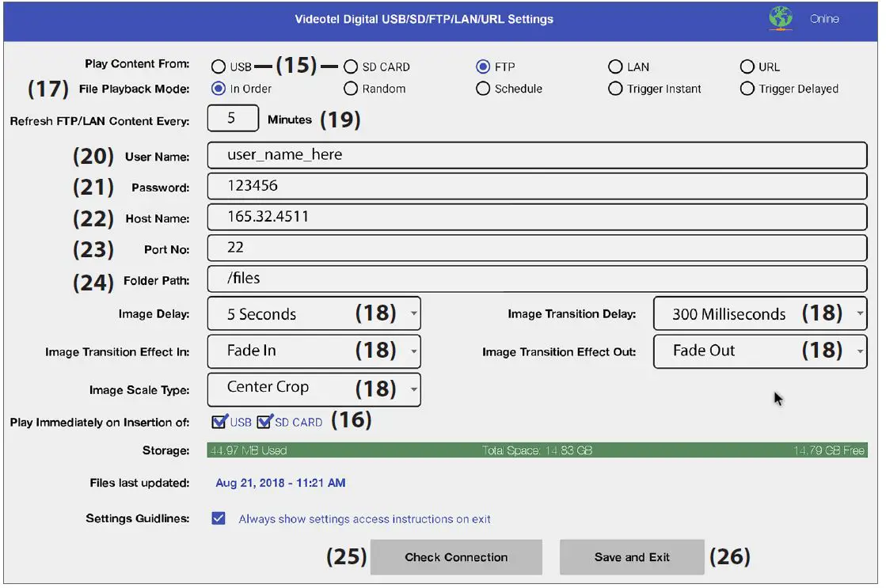Toggle USB play-on-insertion checkbox
This screenshot has width=886, height=588.
220,422
